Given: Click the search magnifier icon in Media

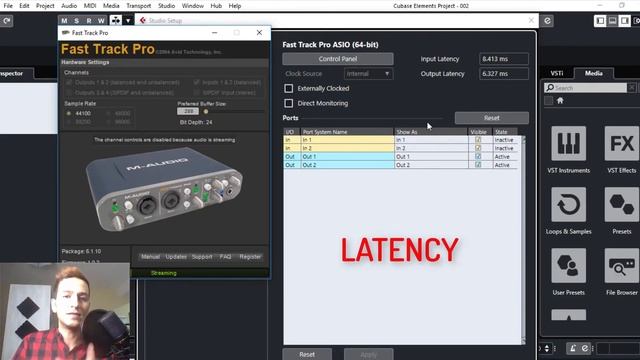Looking at the screenshot, I should tap(550, 88).
